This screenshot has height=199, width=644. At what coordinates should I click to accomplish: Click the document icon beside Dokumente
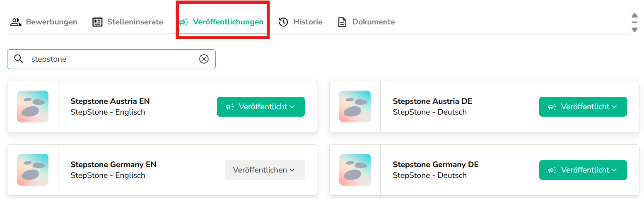point(342,22)
